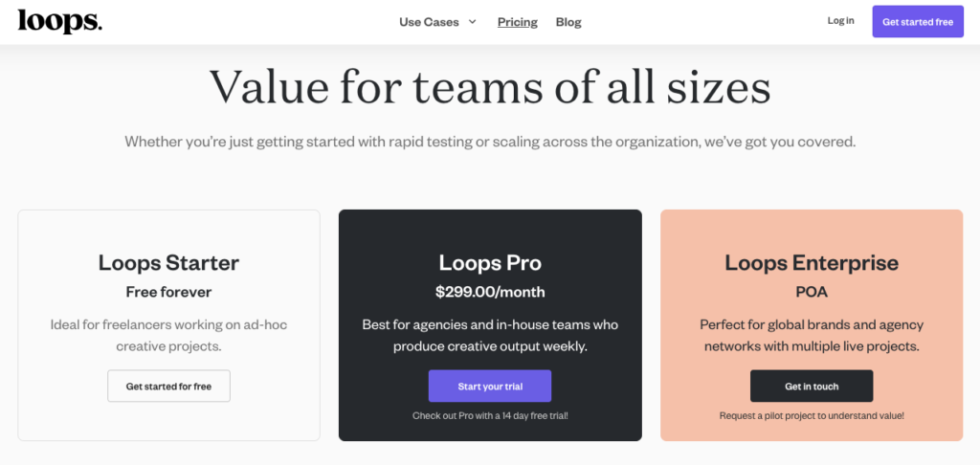This screenshot has width=980, height=465.
Task: Click the 14 day free trial note
Action: tap(490, 416)
